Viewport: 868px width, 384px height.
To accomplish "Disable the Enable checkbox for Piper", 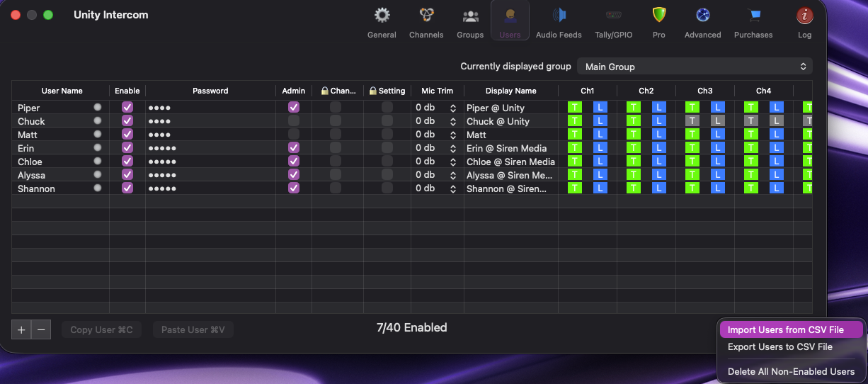I will tap(127, 107).
